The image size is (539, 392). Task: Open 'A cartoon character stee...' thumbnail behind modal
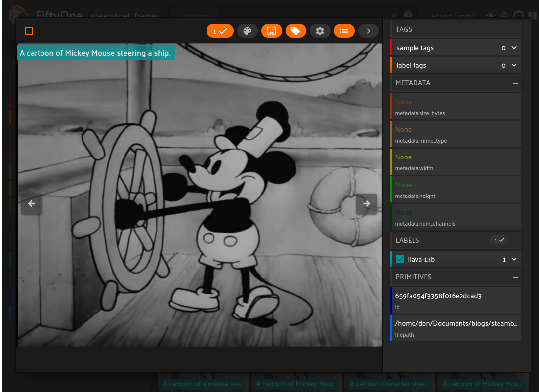pyautogui.click(x=389, y=382)
